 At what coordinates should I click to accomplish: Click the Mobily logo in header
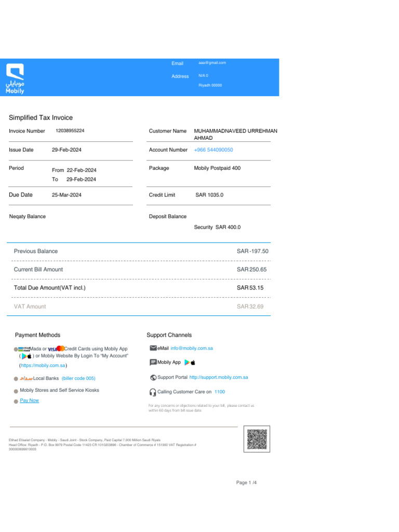pyautogui.click(x=15, y=78)
